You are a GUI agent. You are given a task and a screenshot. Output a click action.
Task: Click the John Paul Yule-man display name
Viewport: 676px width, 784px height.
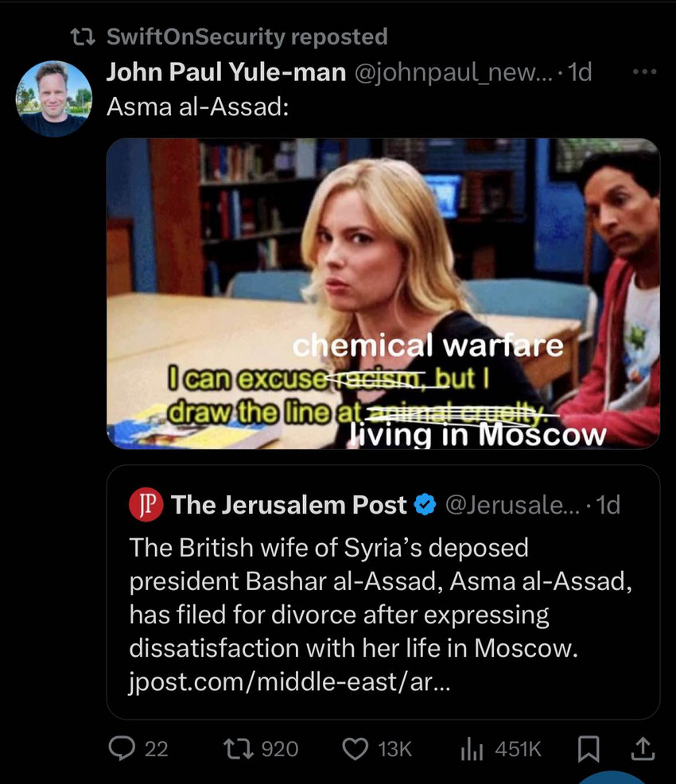click(x=226, y=72)
